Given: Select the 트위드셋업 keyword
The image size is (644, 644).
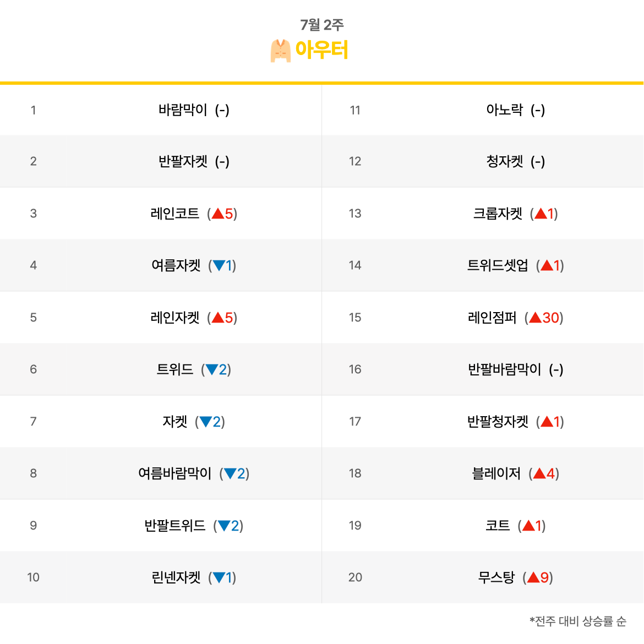Looking at the screenshot, I should click(x=498, y=265).
